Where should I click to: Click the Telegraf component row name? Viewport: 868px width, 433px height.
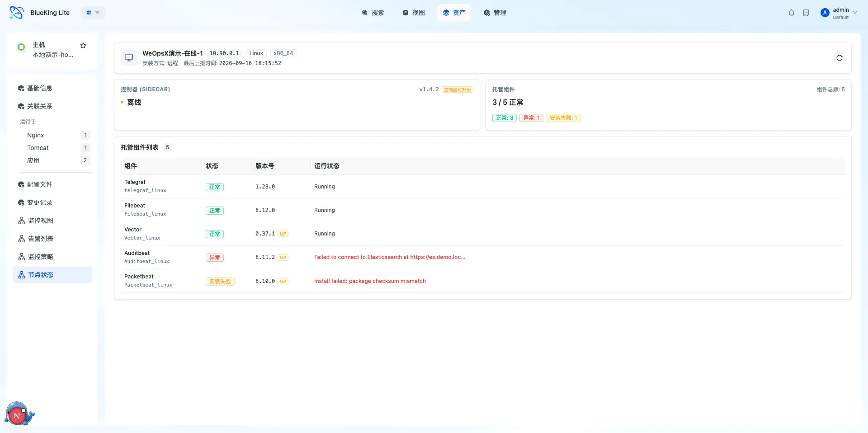coord(135,182)
